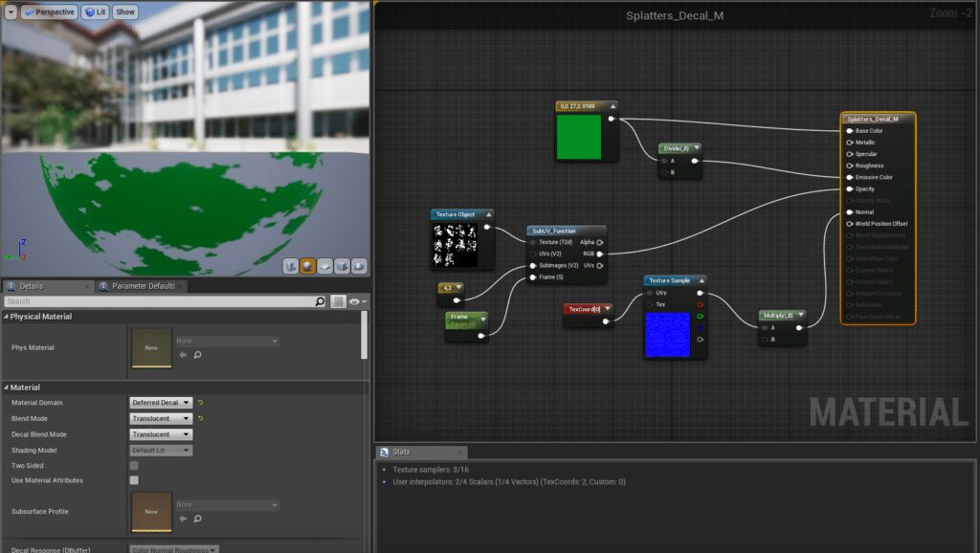The width and height of the screenshot is (980, 553).
Task: Click the World Position Offset input pin
Action: 850,224
